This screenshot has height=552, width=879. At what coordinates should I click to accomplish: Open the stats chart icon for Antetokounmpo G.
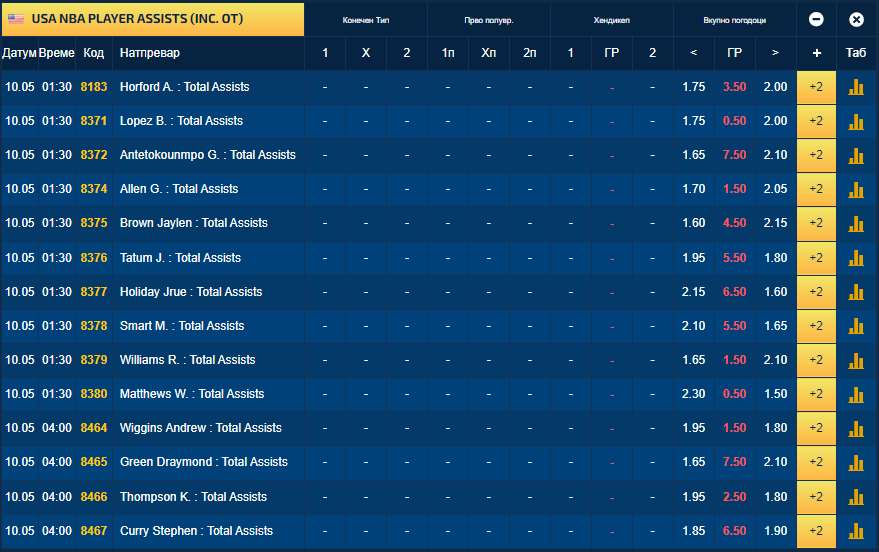(855, 155)
